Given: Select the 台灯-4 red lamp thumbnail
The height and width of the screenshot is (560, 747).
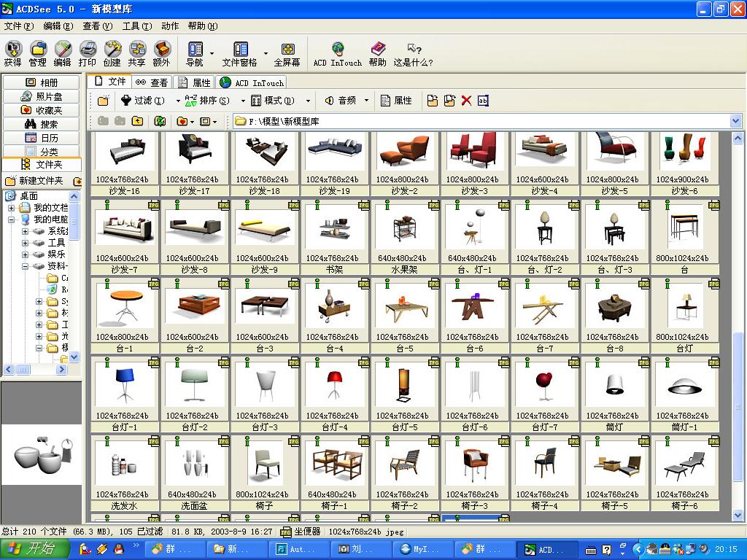Looking at the screenshot, I should [x=334, y=394].
